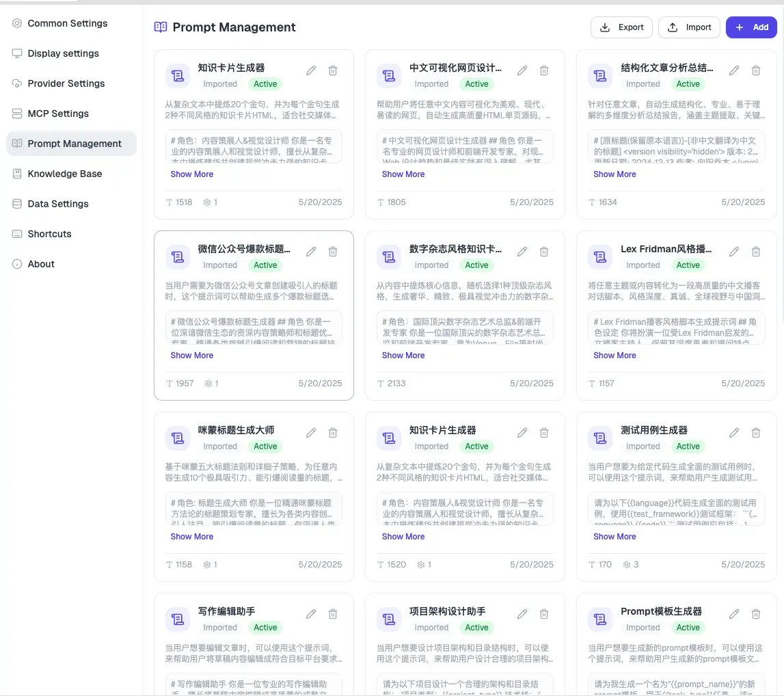Click the pencil icon on 结构化文章分析总结 card
Screen dimensions: 784x696
click(x=733, y=70)
